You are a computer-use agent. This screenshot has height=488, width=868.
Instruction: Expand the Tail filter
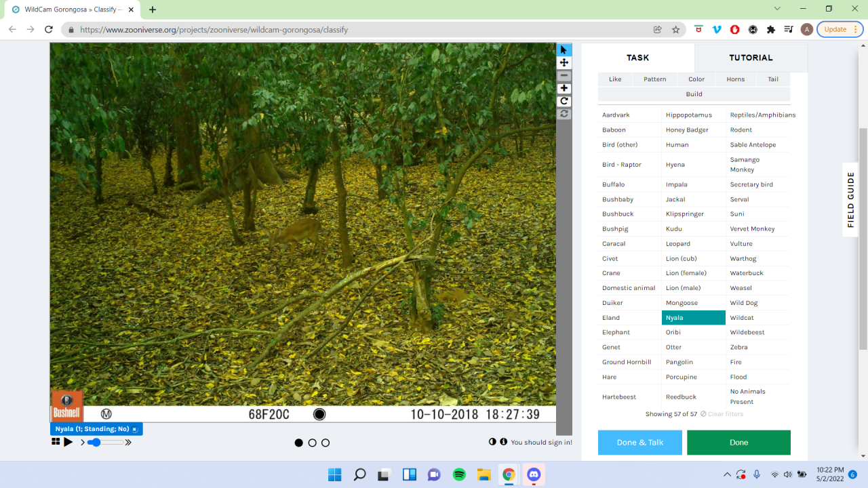[x=773, y=79]
